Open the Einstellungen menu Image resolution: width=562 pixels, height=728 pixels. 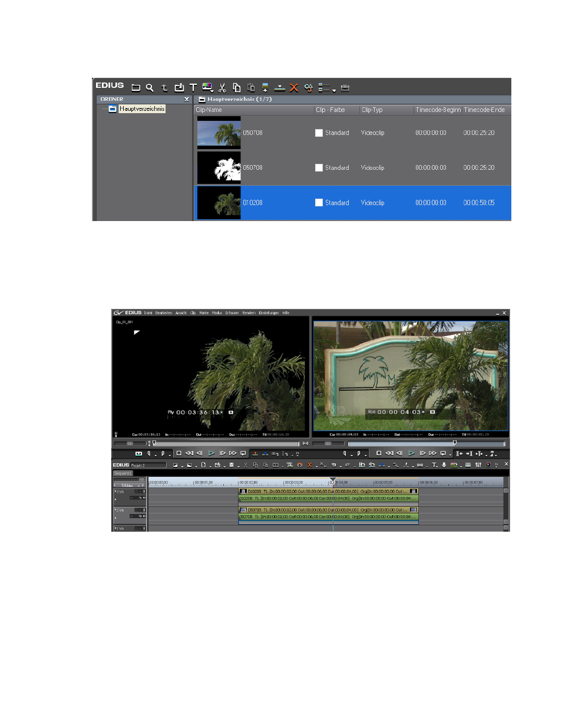click(269, 313)
